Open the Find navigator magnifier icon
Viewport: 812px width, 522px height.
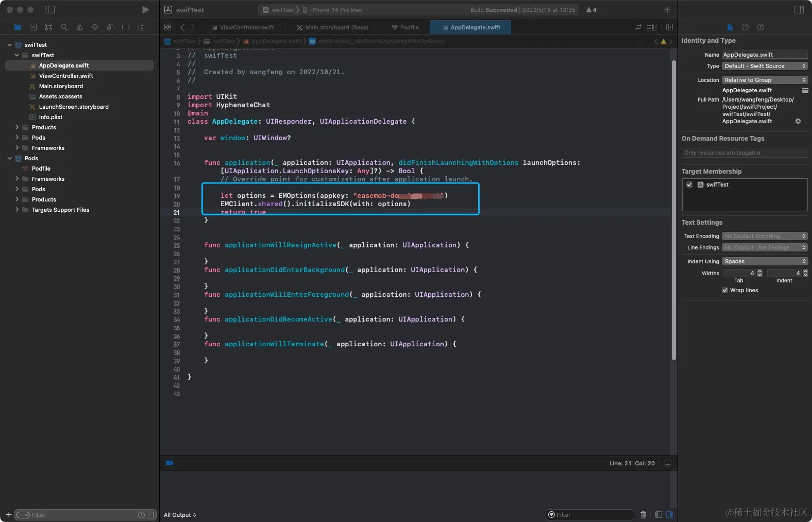64,27
